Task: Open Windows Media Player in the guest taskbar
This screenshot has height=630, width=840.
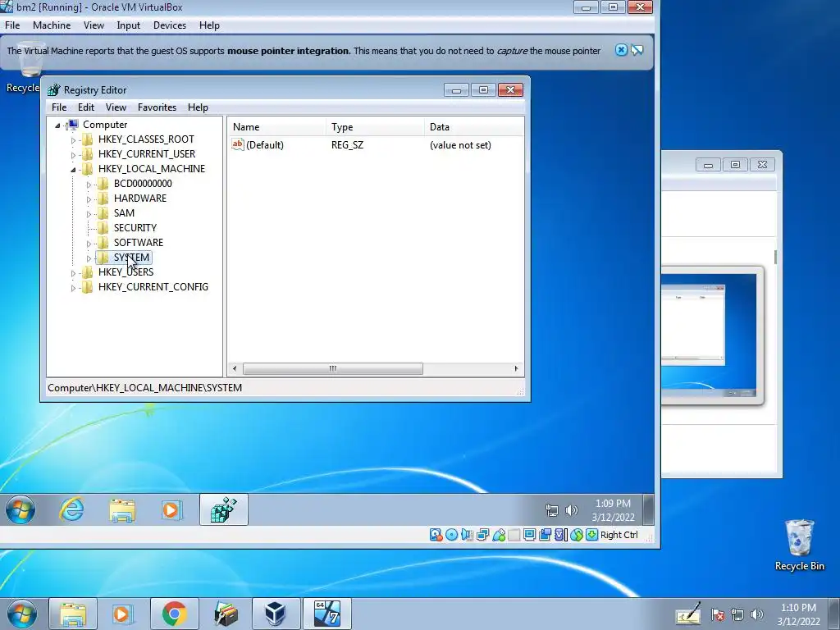Action: tap(171, 509)
